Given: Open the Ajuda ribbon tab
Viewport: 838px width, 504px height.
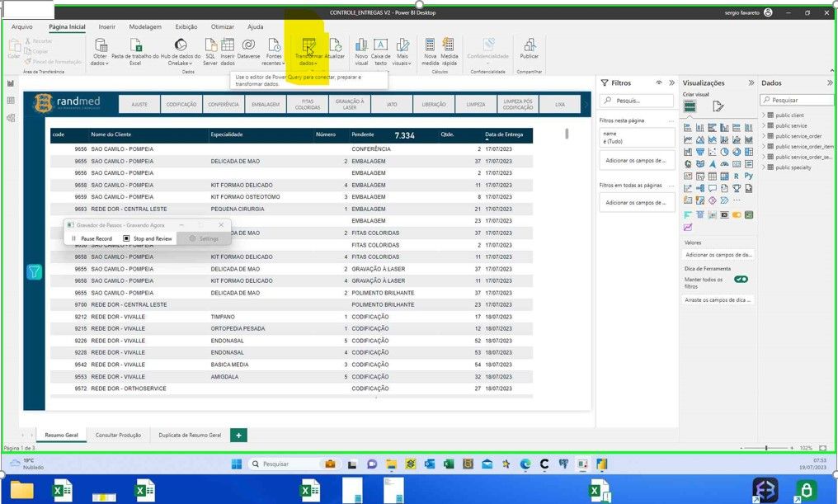Looking at the screenshot, I should pos(255,26).
